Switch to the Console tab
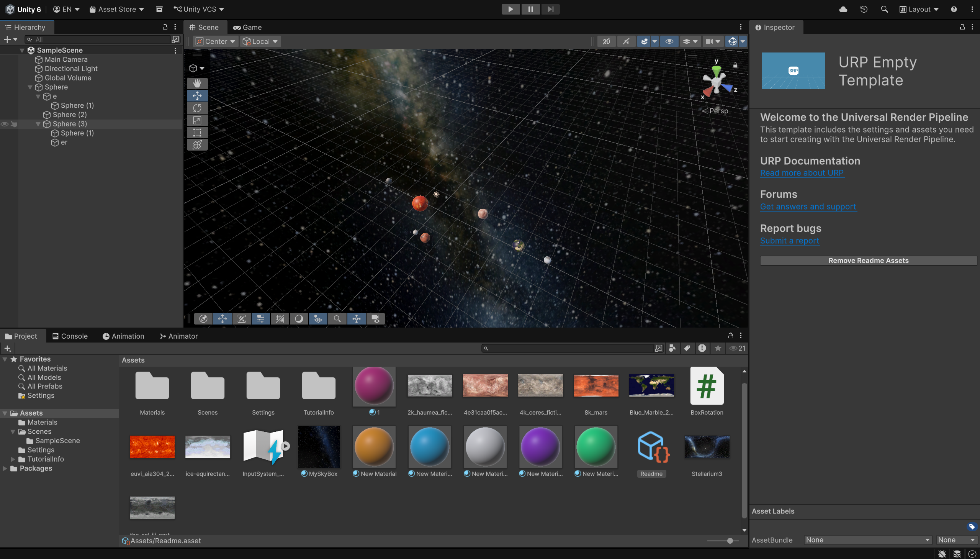This screenshot has height=559, width=980. [70, 336]
